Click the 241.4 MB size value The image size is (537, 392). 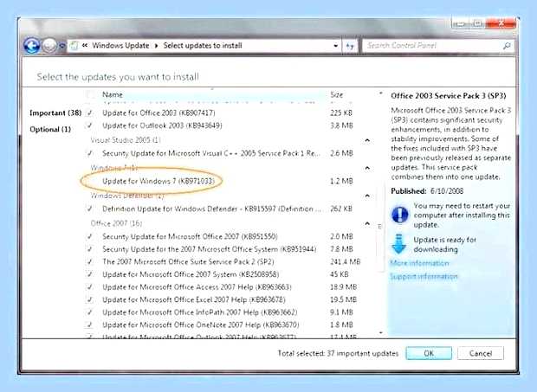pos(346,261)
